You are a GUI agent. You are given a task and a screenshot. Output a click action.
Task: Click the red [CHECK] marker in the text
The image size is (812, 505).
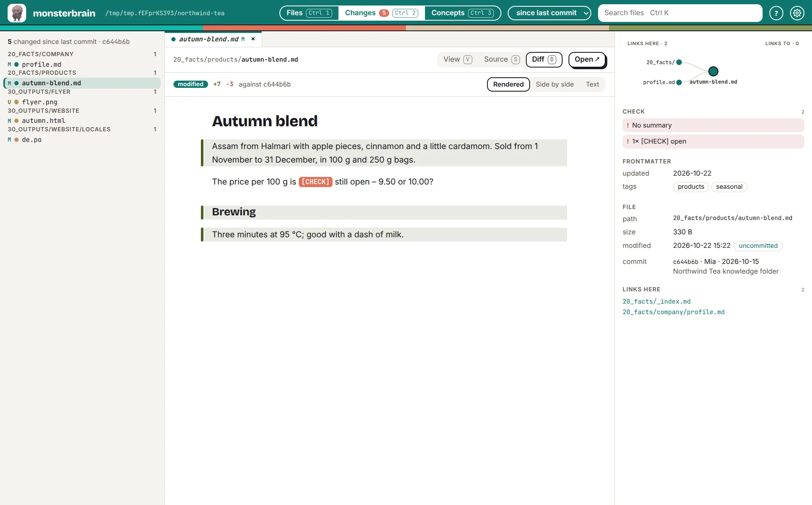tap(316, 182)
